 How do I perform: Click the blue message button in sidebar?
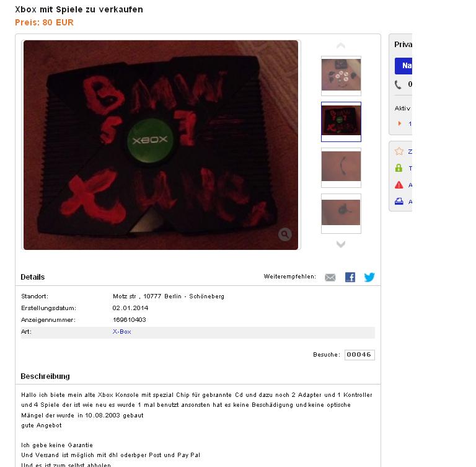403,66
